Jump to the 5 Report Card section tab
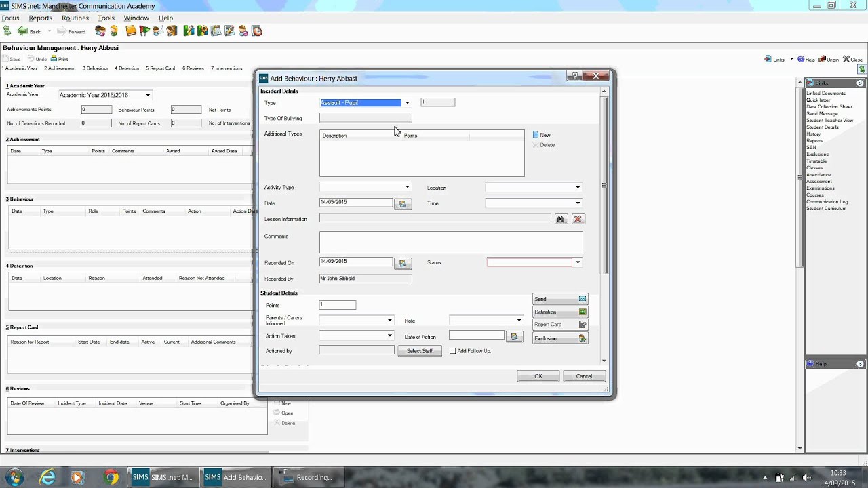868x488 pixels. [x=161, y=68]
